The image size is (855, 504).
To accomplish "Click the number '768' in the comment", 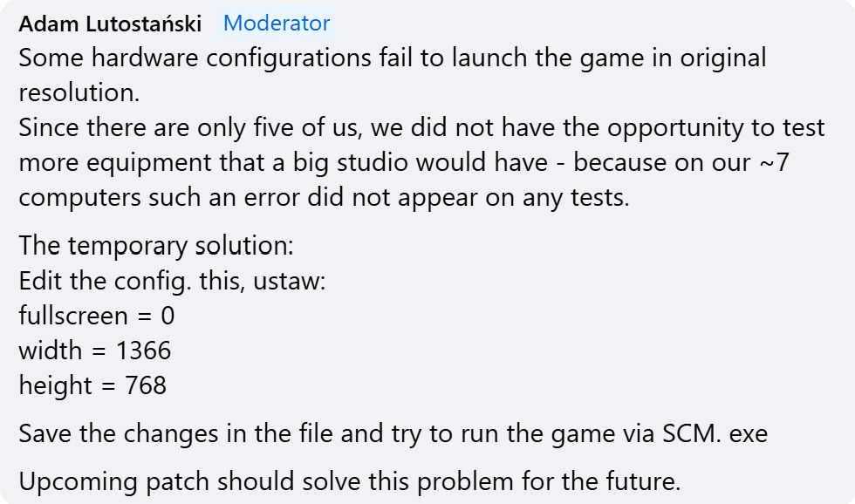I will pos(146,385).
